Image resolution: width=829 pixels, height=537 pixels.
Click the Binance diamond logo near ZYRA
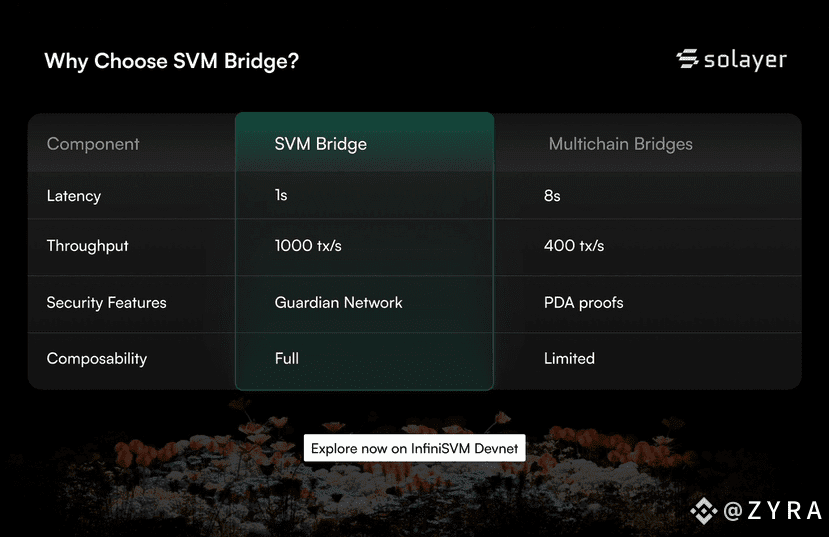click(704, 511)
